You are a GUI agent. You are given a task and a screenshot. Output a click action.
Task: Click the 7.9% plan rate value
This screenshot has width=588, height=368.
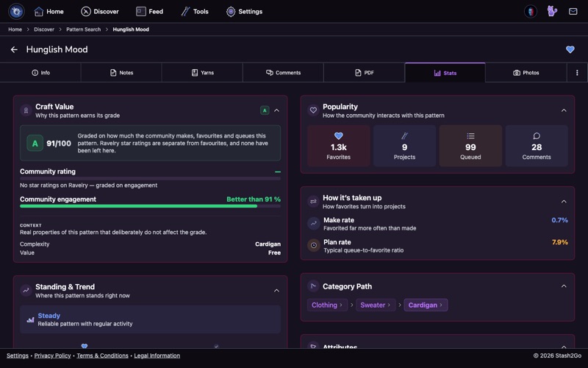coord(559,242)
